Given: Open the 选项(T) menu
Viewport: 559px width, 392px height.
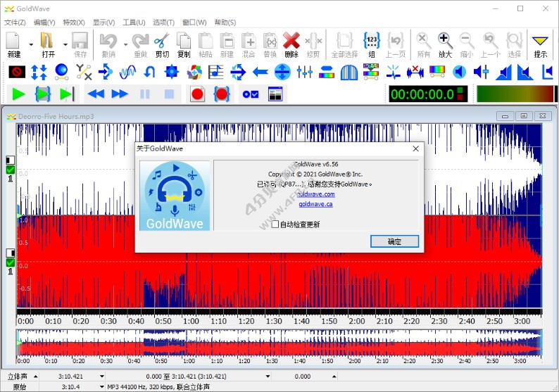Looking at the screenshot, I should tap(163, 23).
